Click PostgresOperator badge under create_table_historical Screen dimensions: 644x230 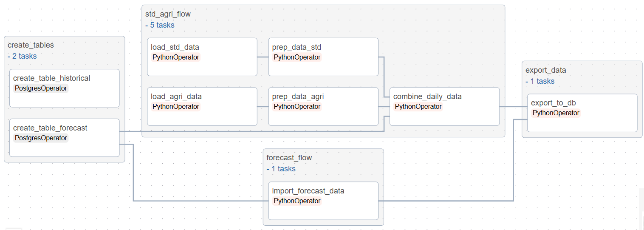[x=41, y=88]
